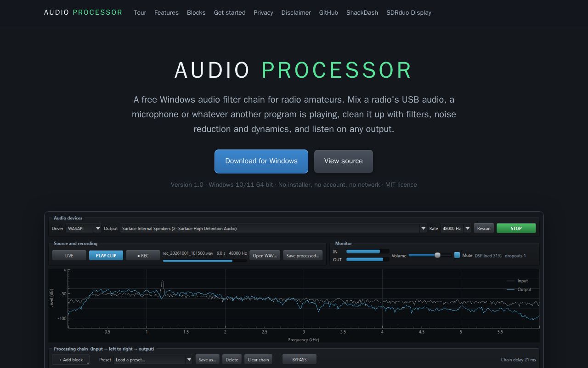The image size is (588, 368).
Task: Click the IN level meter
Action: 367,252
